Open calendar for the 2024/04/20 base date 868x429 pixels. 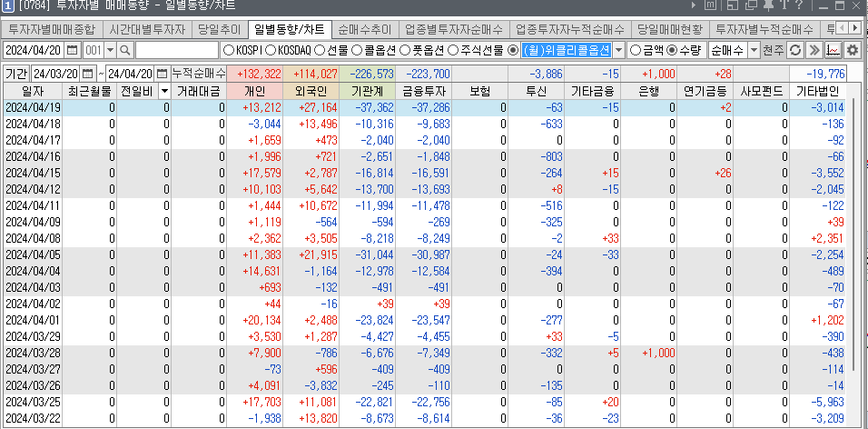(x=72, y=49)
